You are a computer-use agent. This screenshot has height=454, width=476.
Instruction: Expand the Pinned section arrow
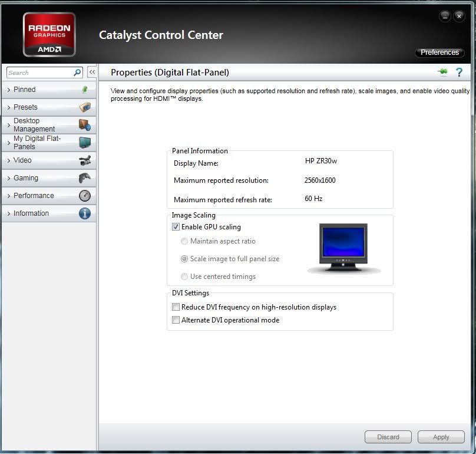pos(8,90)
